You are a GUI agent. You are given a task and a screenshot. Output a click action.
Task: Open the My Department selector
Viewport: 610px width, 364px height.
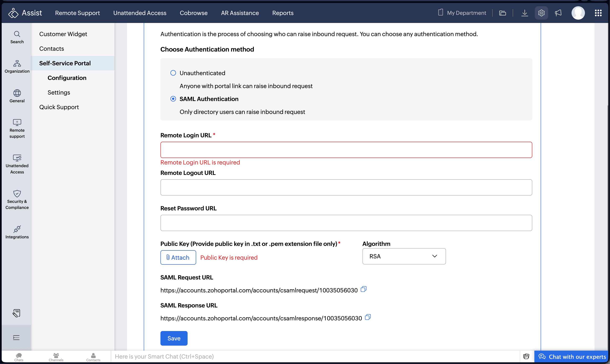click(462, 13)
